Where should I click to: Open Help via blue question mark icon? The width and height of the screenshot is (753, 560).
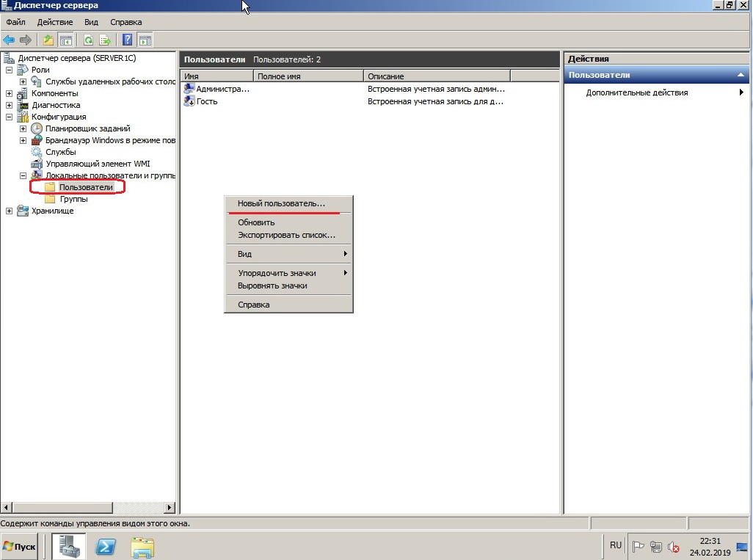tap(128, 40)
